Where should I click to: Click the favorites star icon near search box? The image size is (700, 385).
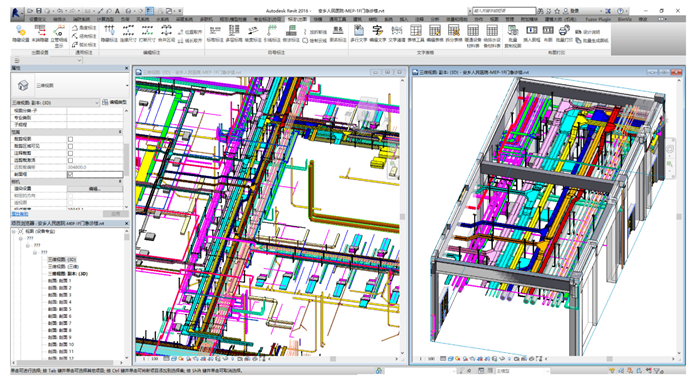557,11
